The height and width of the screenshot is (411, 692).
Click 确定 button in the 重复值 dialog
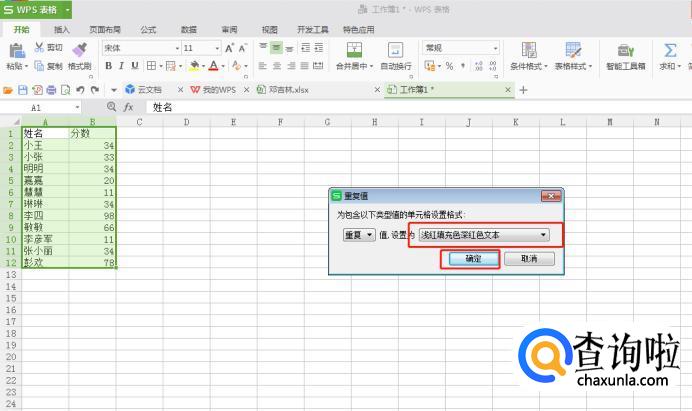473,259
